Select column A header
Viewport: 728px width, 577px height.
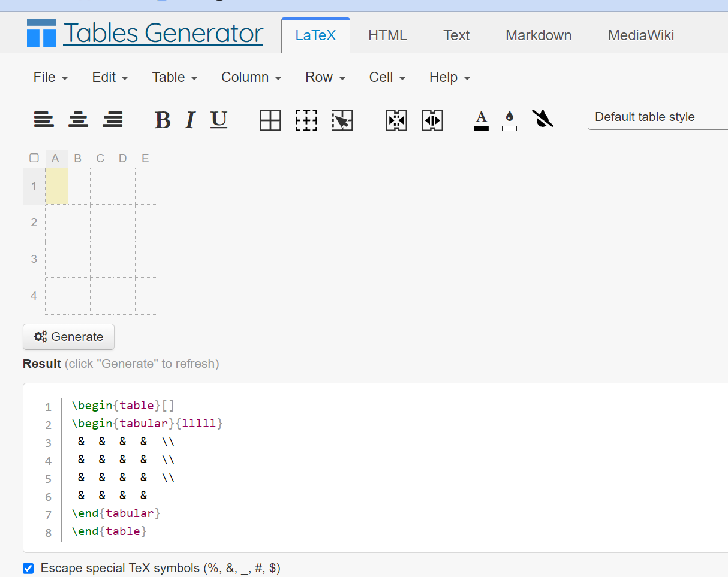click(x=56, y=159)
